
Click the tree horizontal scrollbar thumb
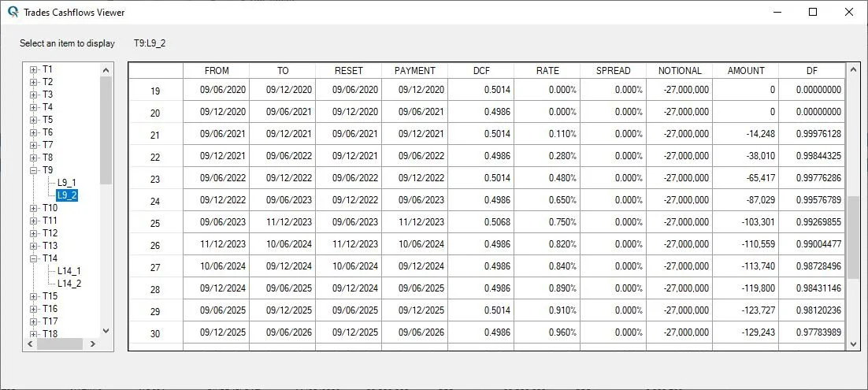tap(60, 344)
